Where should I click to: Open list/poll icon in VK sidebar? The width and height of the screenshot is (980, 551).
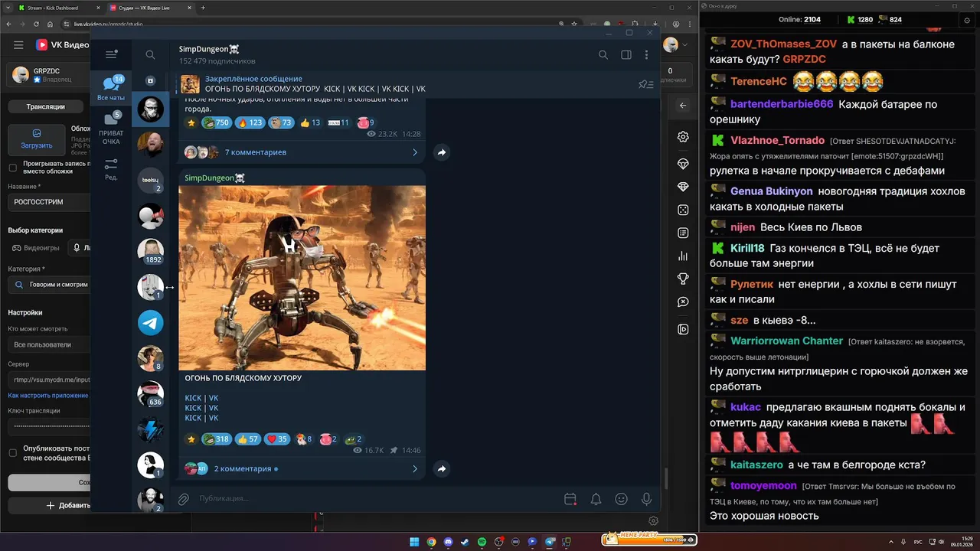pyautogui.click(x=683, y=233)
